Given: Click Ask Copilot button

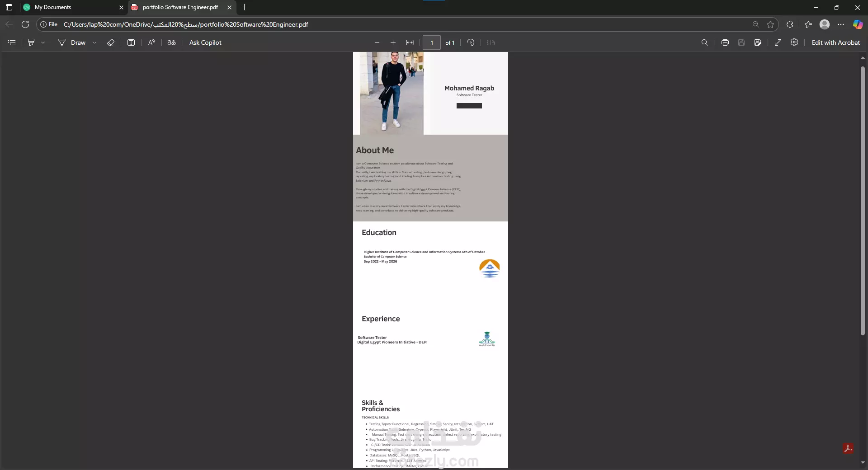Looking at the screenshot, I should (205, 42).
